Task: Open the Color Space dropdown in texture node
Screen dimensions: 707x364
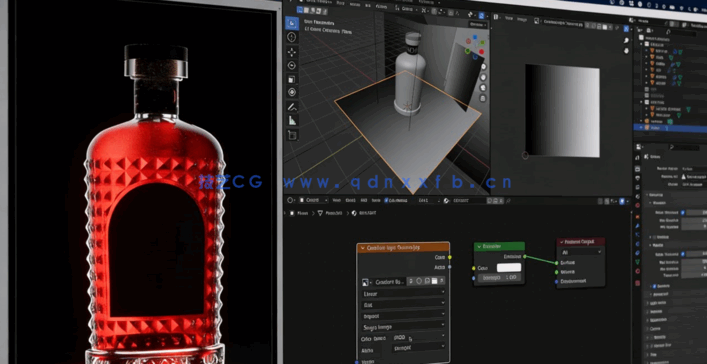Action: coord(418,337)
